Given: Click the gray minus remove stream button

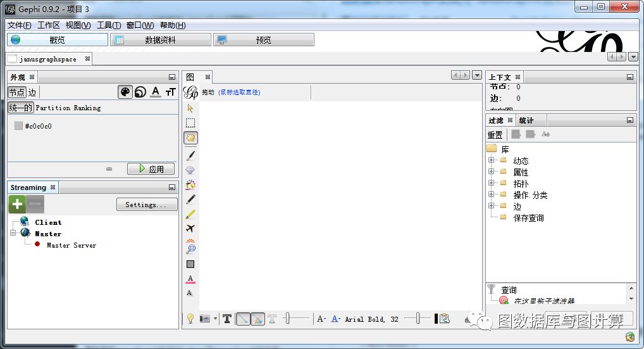Looking at the screenshot, I should [35, 205].
